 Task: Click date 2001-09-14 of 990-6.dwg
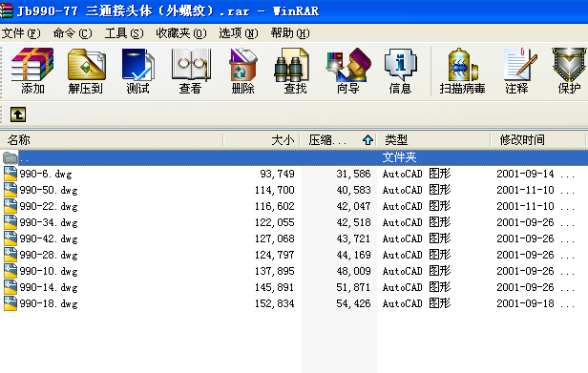pos(525,174)
